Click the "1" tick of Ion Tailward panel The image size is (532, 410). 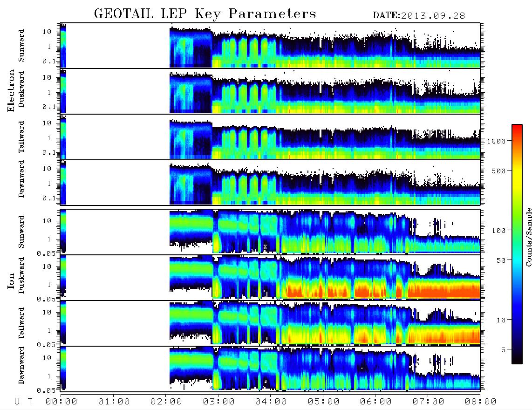(49, 330)
